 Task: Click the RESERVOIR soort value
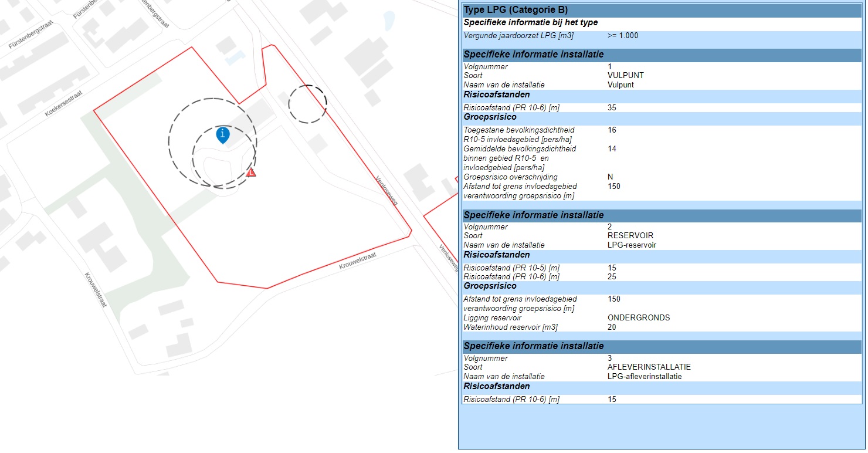pyautogui.click(x=630, y=236)
